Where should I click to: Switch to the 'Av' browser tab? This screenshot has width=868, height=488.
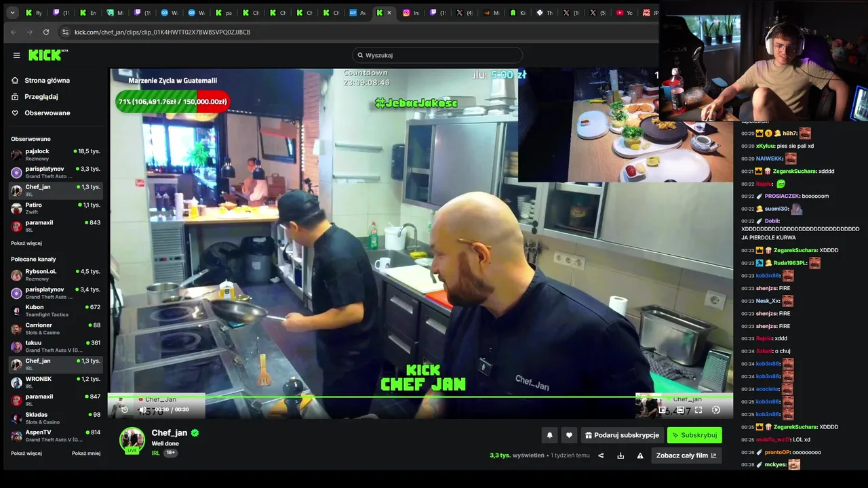click(x=357, y=13)
